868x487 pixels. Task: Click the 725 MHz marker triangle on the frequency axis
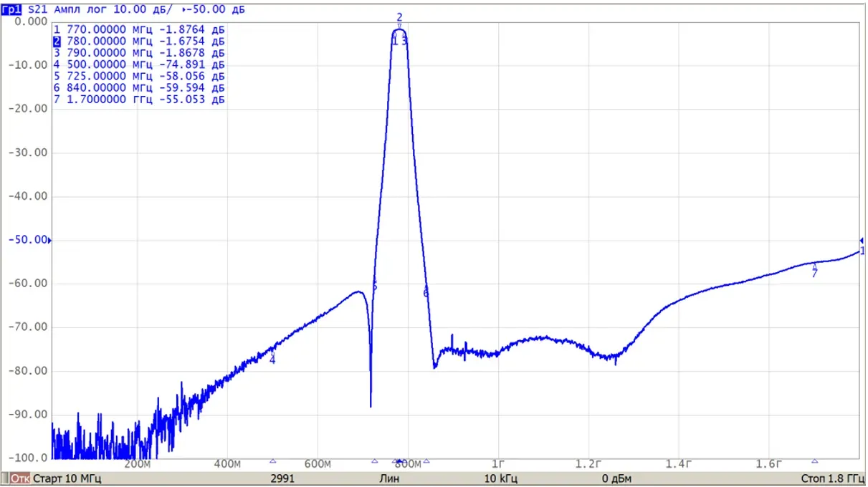[374, 461]
